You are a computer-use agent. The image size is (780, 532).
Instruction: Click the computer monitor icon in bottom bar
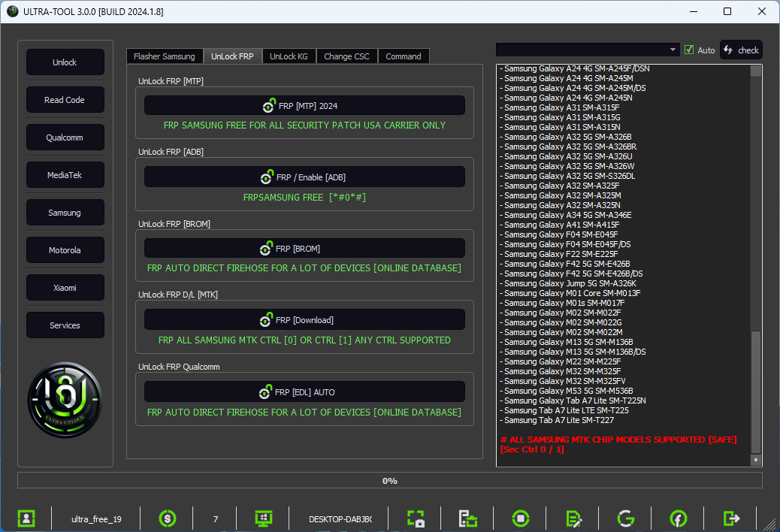pos(264,518)
